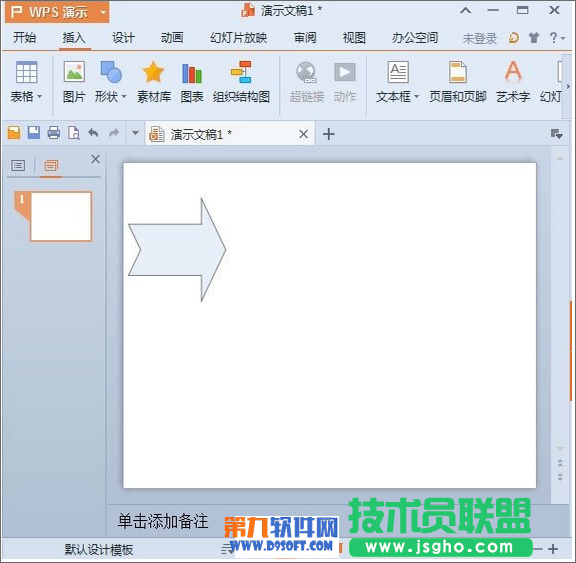Screen dimensions: 576x563
Task: Expand the 形状 dropdown arrow
Action: (124, 97)
